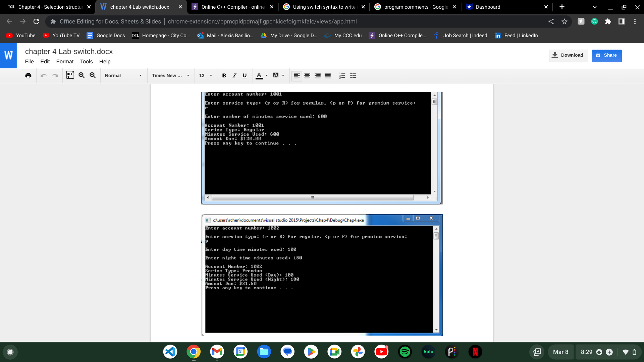Viewport: 644px width, 362px height.
Task: Click the Print icon
Action: coord(28,75)
